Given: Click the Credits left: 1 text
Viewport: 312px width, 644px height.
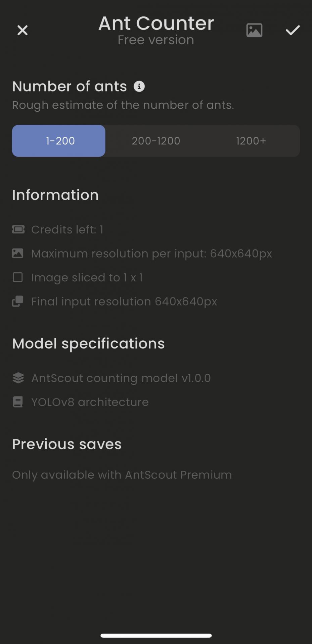Looking at the screenshot, I should click(x=67, y=230).
